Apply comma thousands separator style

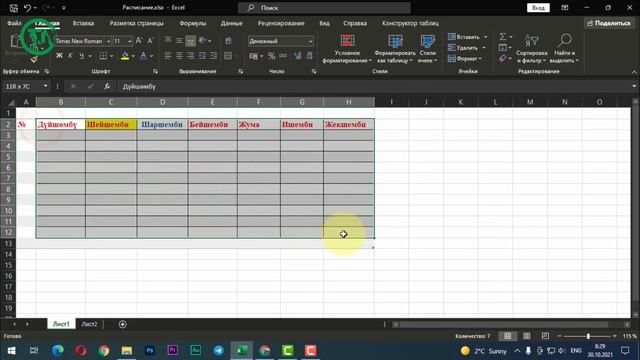tap(283, 56)
